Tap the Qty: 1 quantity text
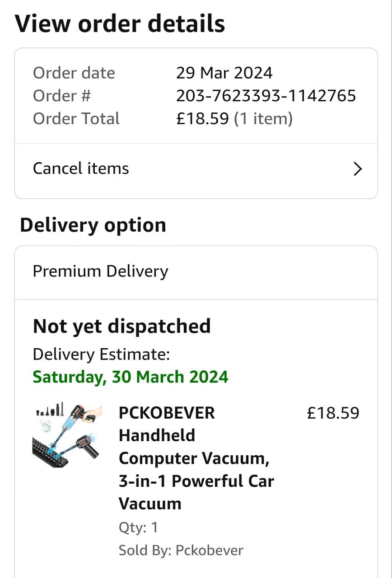The width and height of the screenshot is (392, 578). pos(138,527)
